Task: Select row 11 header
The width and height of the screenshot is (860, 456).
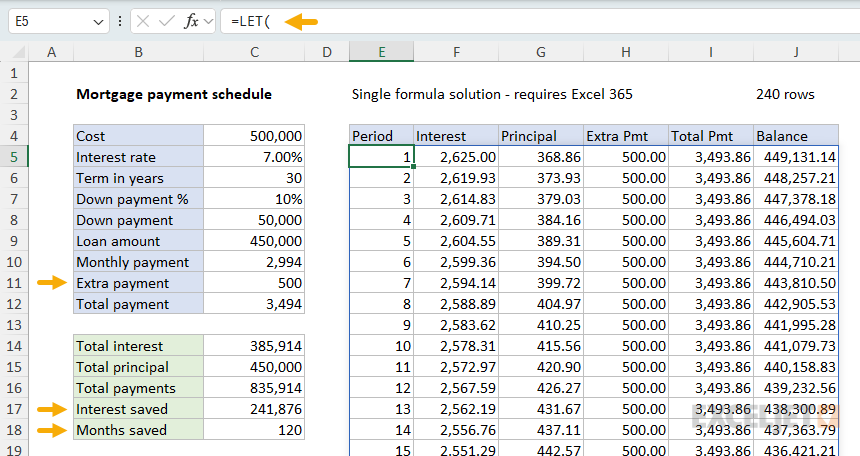Action: click(x=14, y=283)
